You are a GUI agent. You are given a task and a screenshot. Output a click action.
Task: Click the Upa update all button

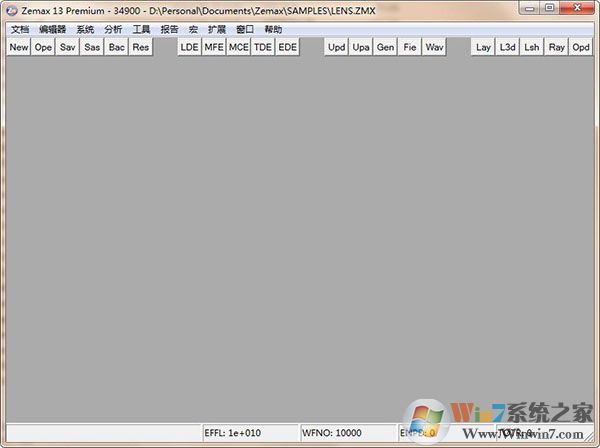361,47
